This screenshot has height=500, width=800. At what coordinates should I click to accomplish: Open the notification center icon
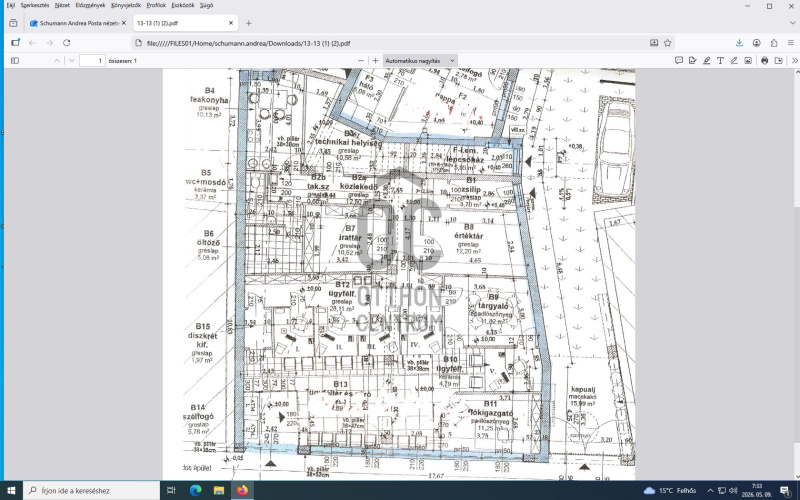click(785, 490)
